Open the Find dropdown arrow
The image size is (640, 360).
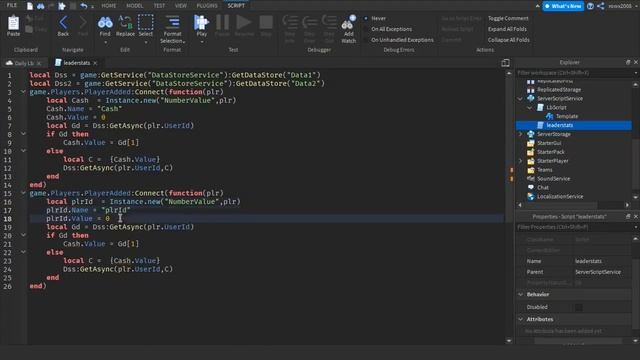click(105, 42)
